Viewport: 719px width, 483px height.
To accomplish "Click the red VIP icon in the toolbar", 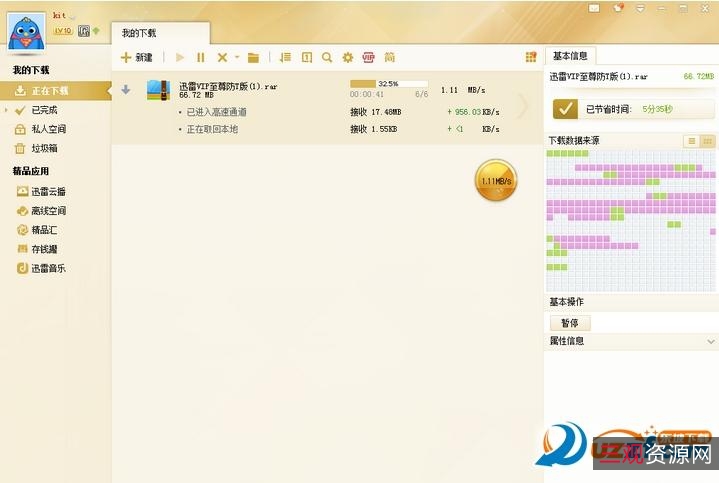I will tap(369, 57).
